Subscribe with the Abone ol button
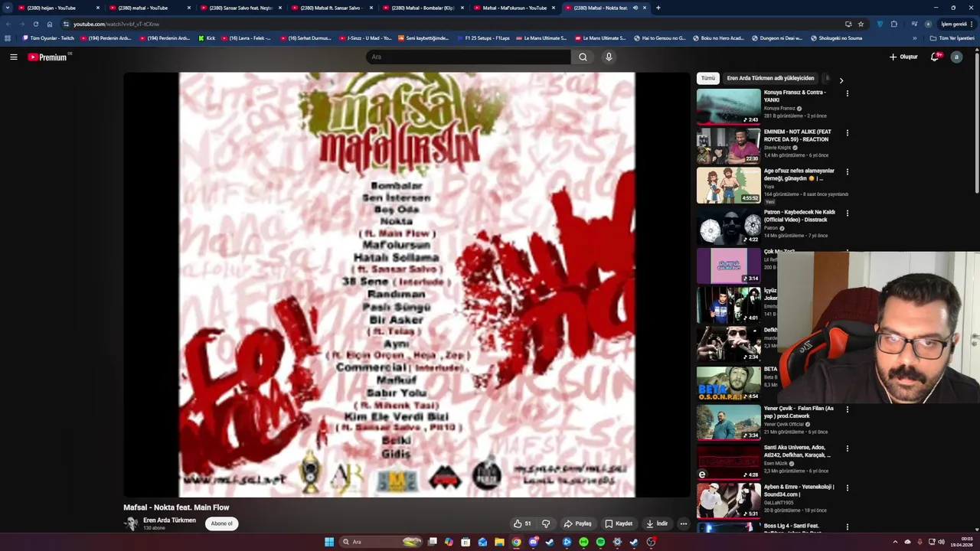 point(221,523)
